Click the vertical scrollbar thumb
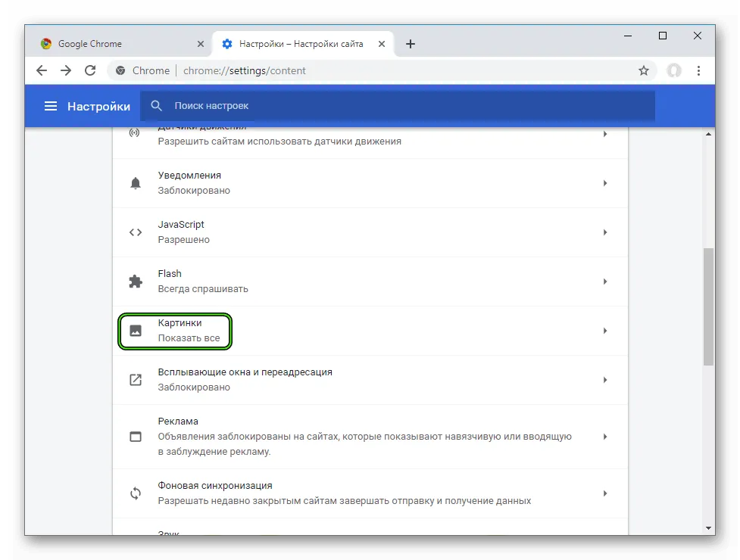This screenshot has height=560, width=740. point(708,306)
